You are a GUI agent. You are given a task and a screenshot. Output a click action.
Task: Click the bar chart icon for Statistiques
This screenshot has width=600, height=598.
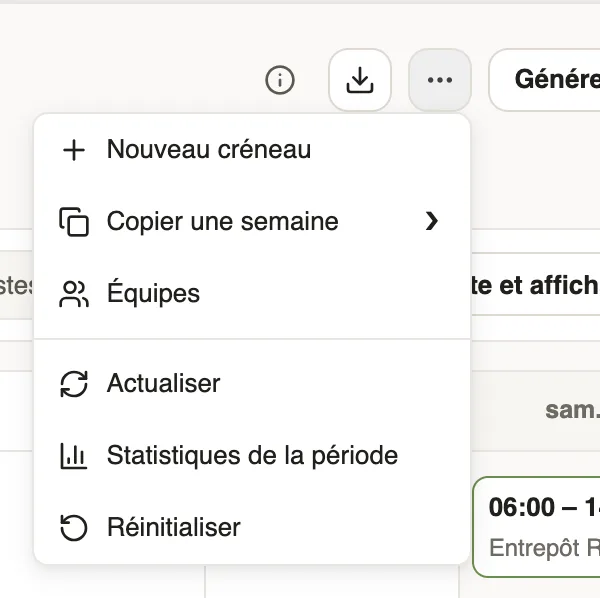pyautogui.click(x=74, y=456)
